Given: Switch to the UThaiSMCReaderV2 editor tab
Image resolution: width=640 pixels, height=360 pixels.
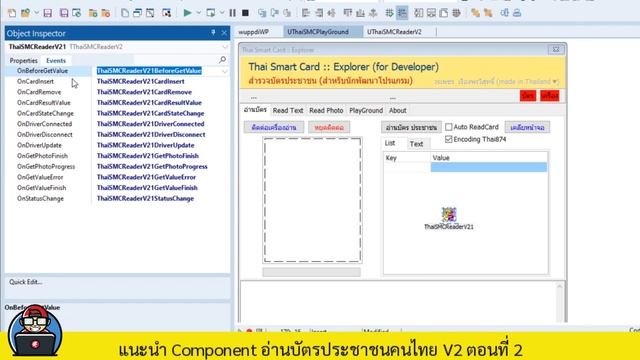Looking at the screenshot, I should click(x=394, y=32).
